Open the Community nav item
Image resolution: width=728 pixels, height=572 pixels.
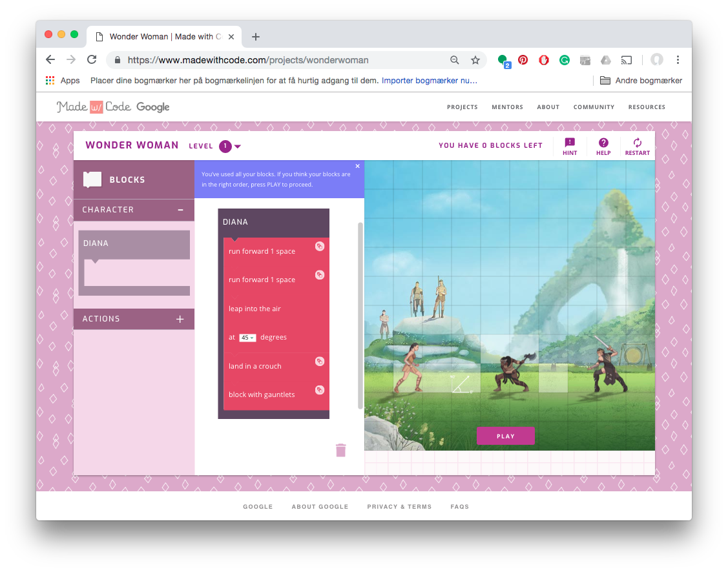point(594,107)
